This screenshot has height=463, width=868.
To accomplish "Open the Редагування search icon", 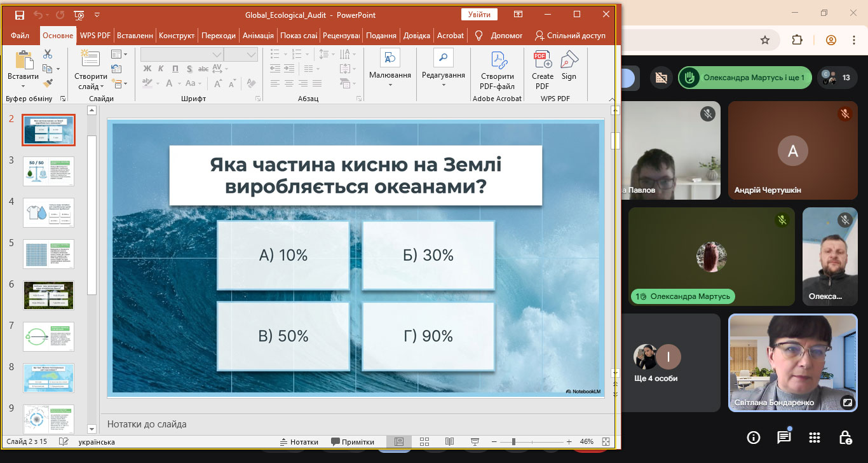I will tap(444, 57).
